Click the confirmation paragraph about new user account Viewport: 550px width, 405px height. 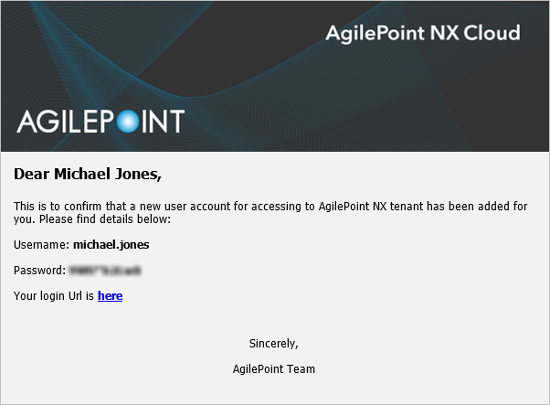pos(270,212)
